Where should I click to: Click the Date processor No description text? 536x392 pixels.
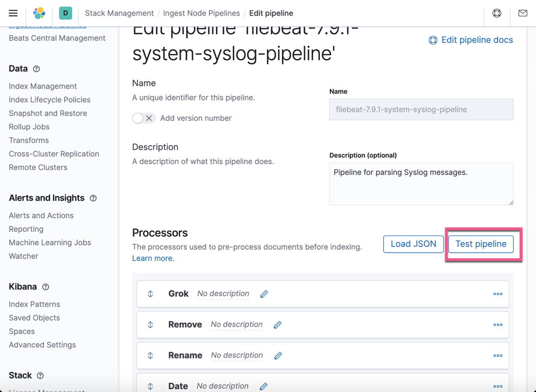pos(223,386)
